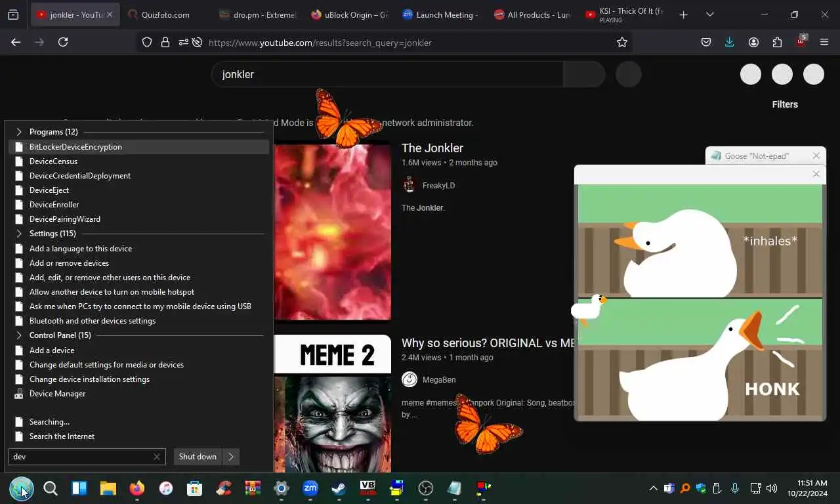Open Steam from the taskbar

tap(339, 488)
